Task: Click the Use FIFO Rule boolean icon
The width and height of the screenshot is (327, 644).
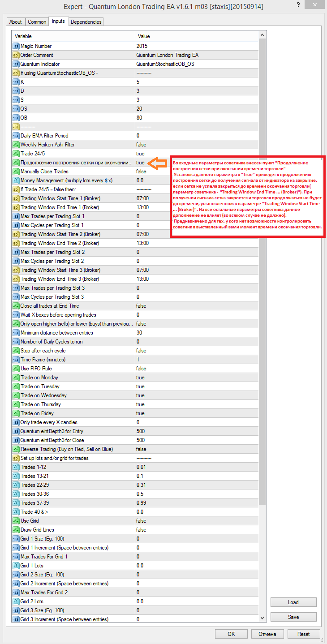Action: [16, 369]
